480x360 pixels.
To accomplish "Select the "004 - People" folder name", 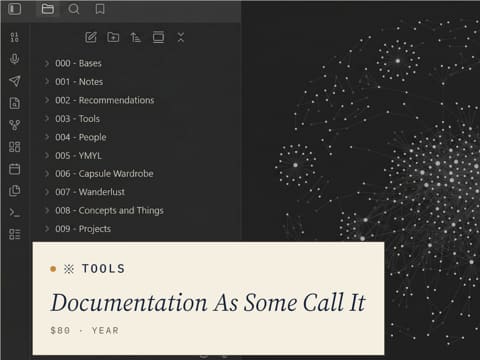I will click(x=81, y=137).
